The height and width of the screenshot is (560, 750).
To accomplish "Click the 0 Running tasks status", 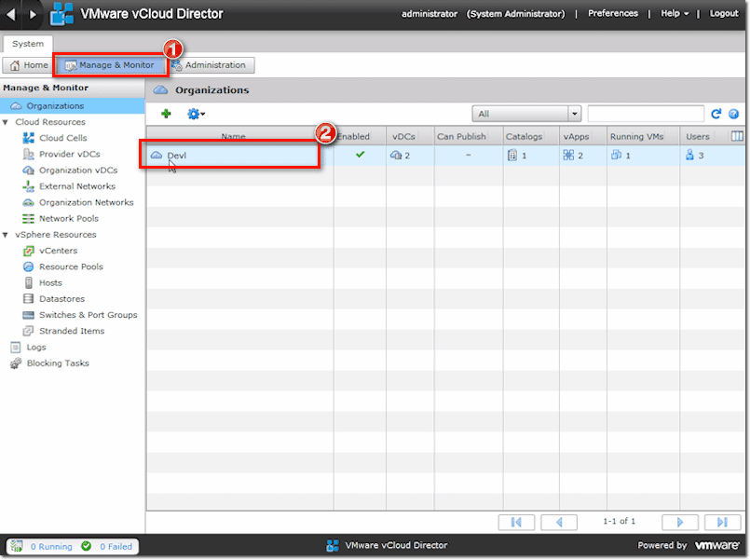I will click(x=51, y=547).
